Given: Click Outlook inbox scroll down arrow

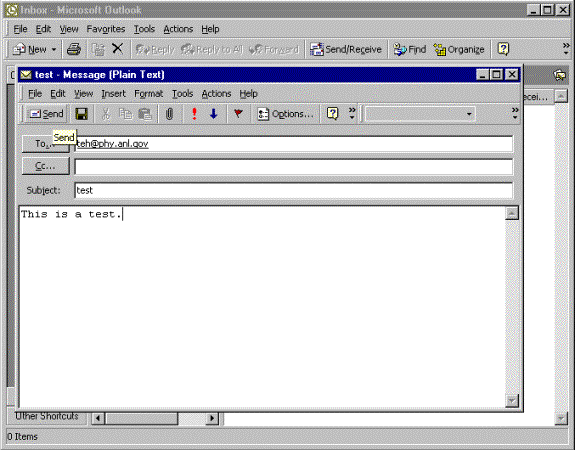Looking at the screenshot, I should [x=561, y=418].
